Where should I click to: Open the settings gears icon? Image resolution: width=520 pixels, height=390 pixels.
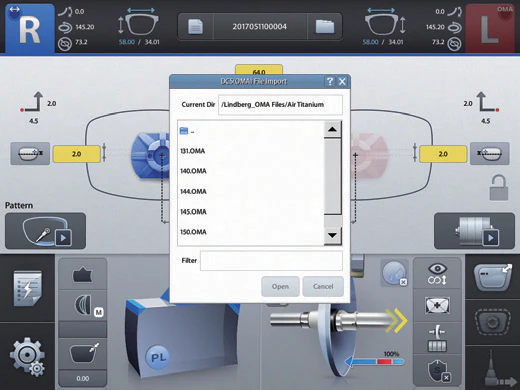click(x=27, y=357)
